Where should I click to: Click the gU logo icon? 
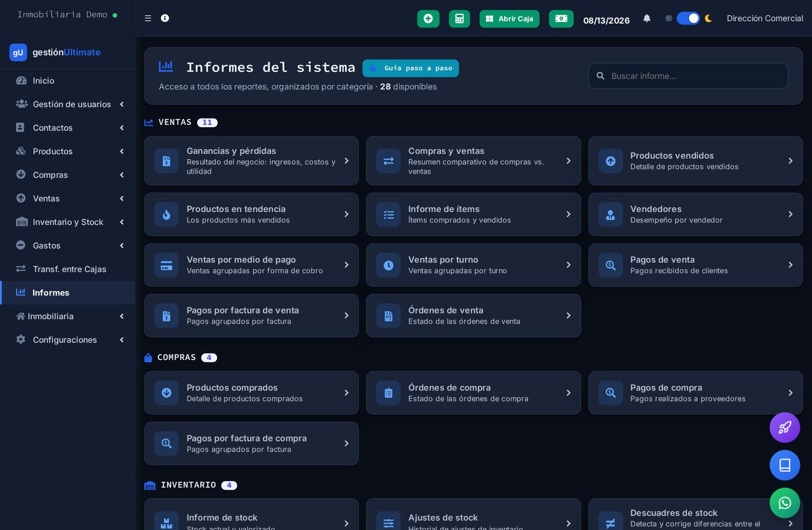tap(18, 52)
